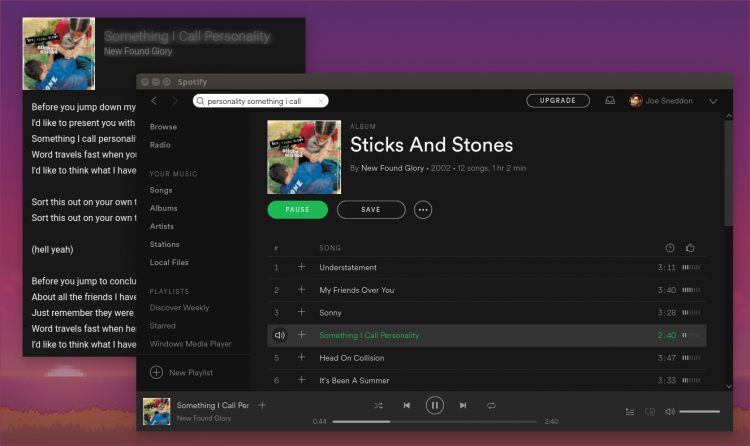Add Understatement to Your Music with plus

[301, 267]
